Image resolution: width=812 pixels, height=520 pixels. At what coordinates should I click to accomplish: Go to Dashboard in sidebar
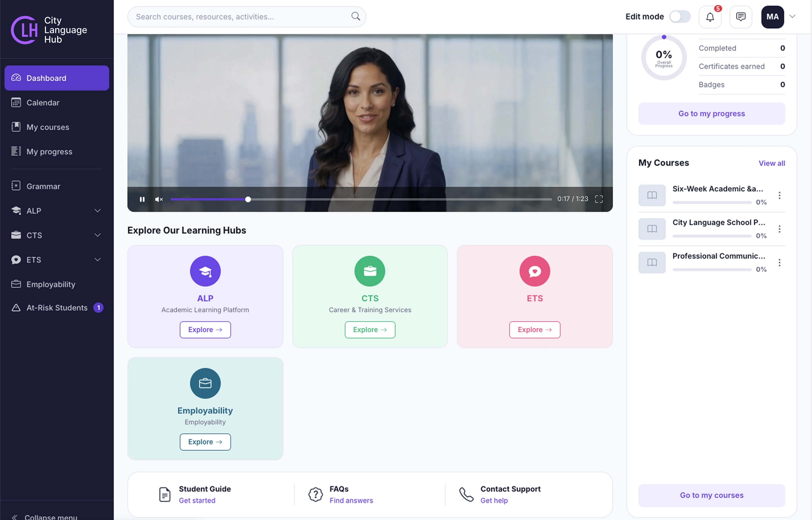point(57,78)
